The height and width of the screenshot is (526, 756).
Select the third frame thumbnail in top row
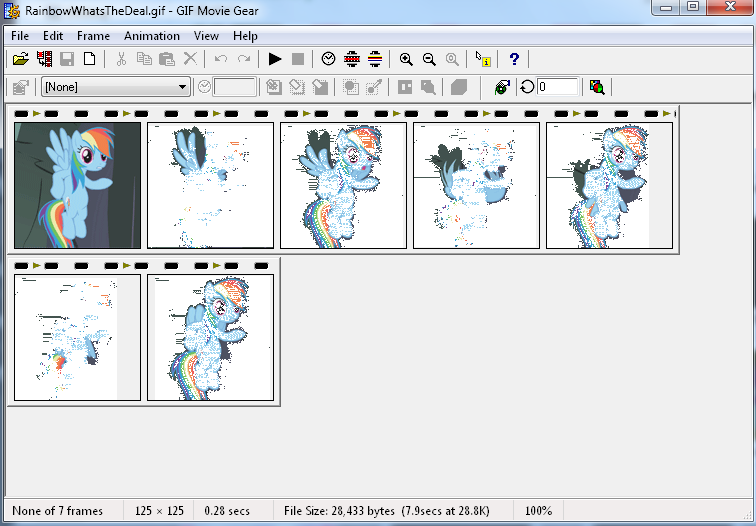point(344,186)
